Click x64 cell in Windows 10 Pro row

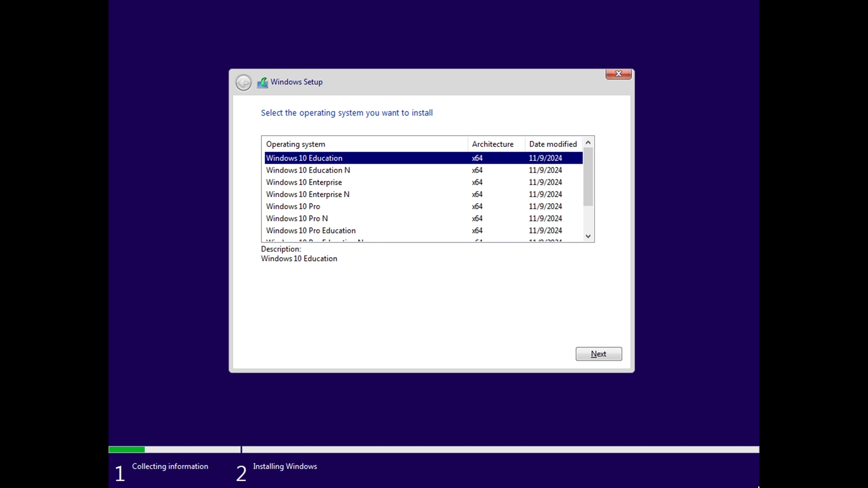click(x=477, y=206)
